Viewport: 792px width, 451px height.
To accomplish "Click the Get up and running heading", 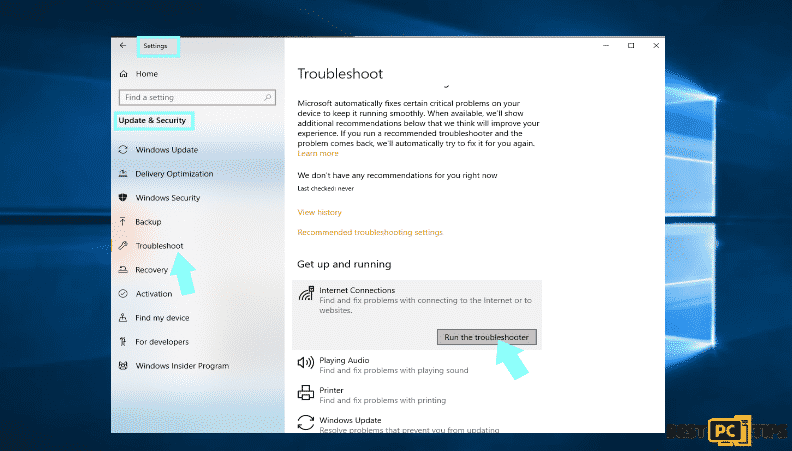I will (x=344, y=264).
